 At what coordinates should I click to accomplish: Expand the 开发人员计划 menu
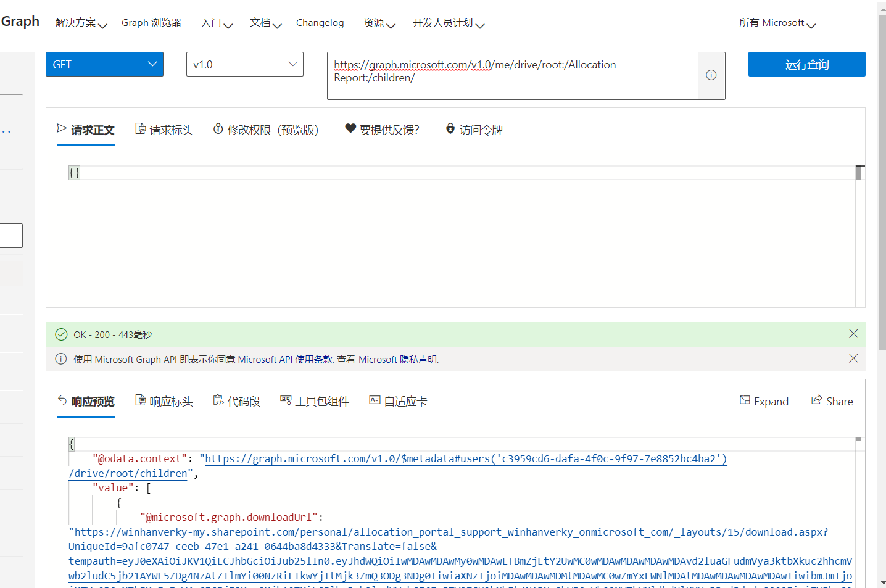tap(449, 23)
